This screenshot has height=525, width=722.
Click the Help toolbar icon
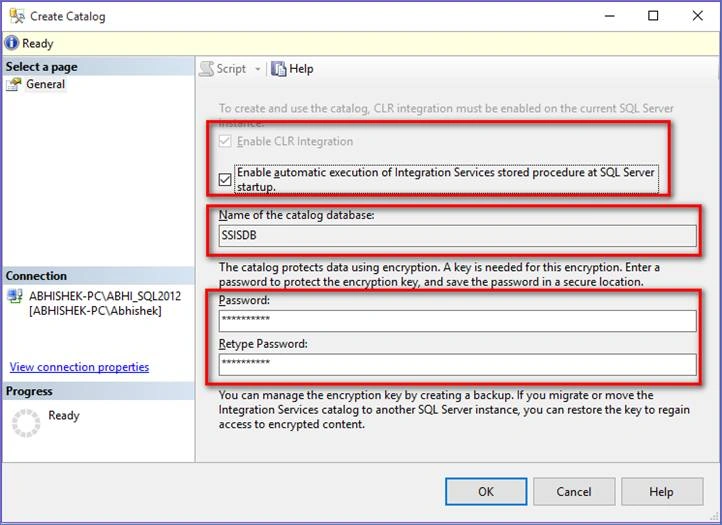point(279,69)
